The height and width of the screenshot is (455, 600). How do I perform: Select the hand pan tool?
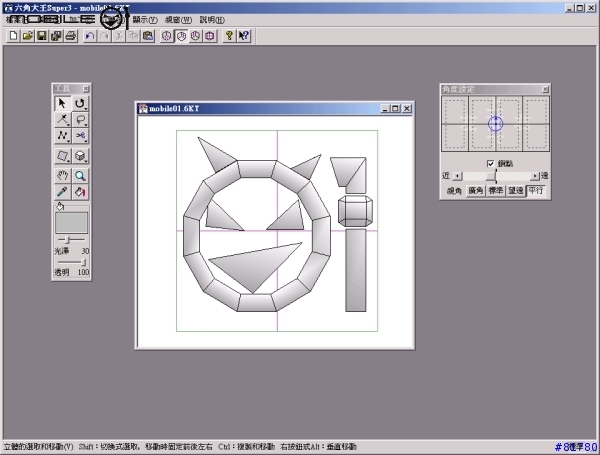click(x=62, y=176)
